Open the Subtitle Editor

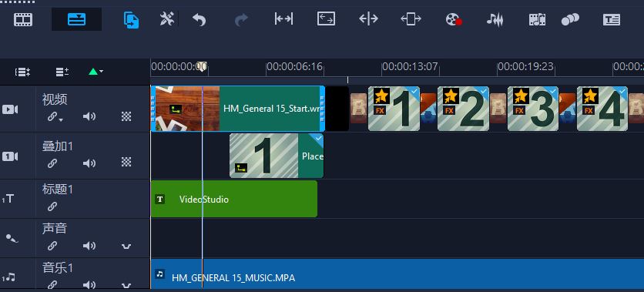(612, 19)
